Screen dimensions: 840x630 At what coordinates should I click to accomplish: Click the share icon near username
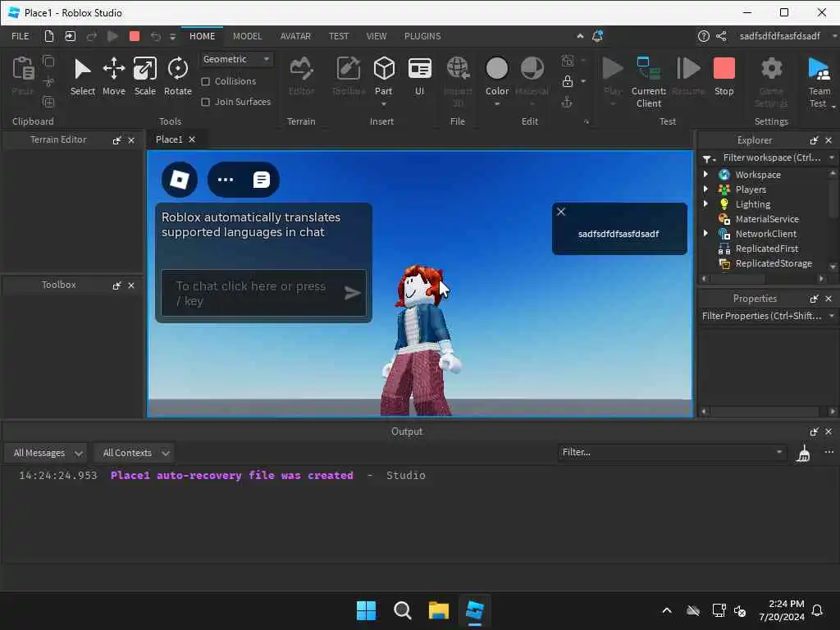click(722, 36)
